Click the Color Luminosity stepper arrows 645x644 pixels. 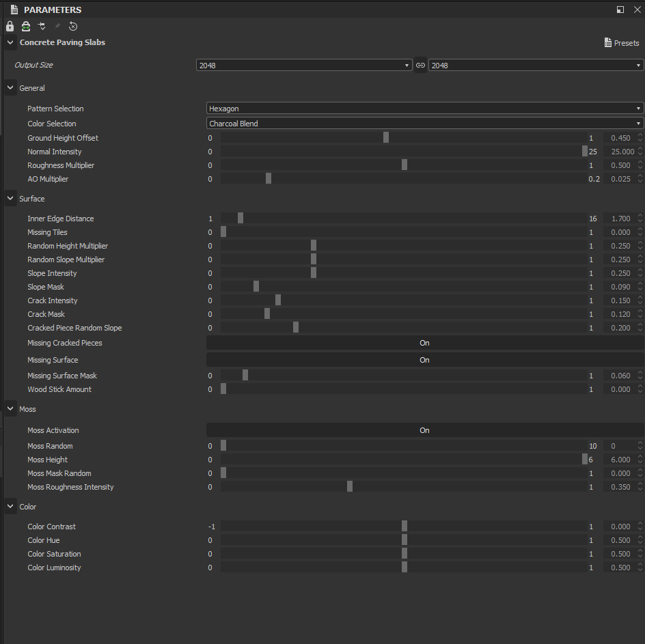(640, 567)
